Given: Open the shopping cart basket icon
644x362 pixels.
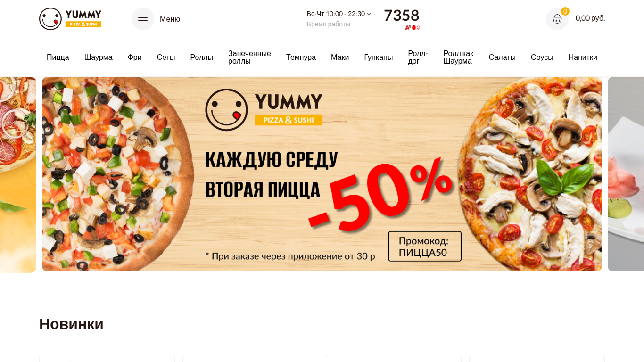Looking at the screenshot, I should point(557,19).
